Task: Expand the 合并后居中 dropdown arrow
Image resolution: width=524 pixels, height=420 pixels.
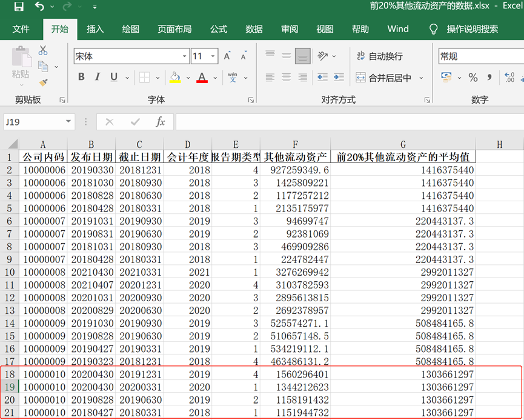Action: (x=421, y=78)
